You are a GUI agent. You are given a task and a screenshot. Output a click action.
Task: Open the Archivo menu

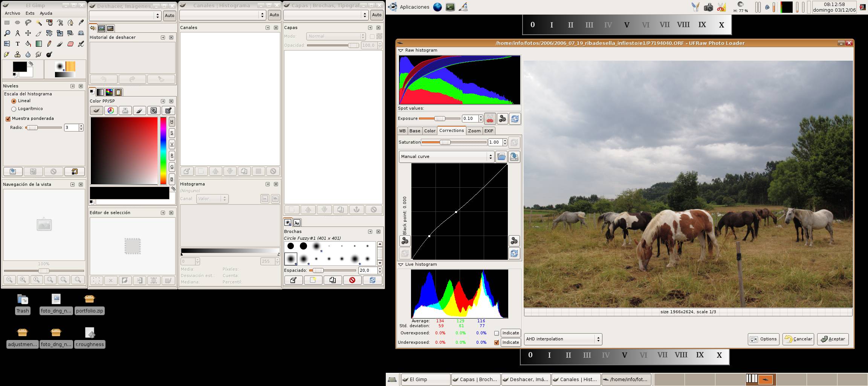point(12,13)
